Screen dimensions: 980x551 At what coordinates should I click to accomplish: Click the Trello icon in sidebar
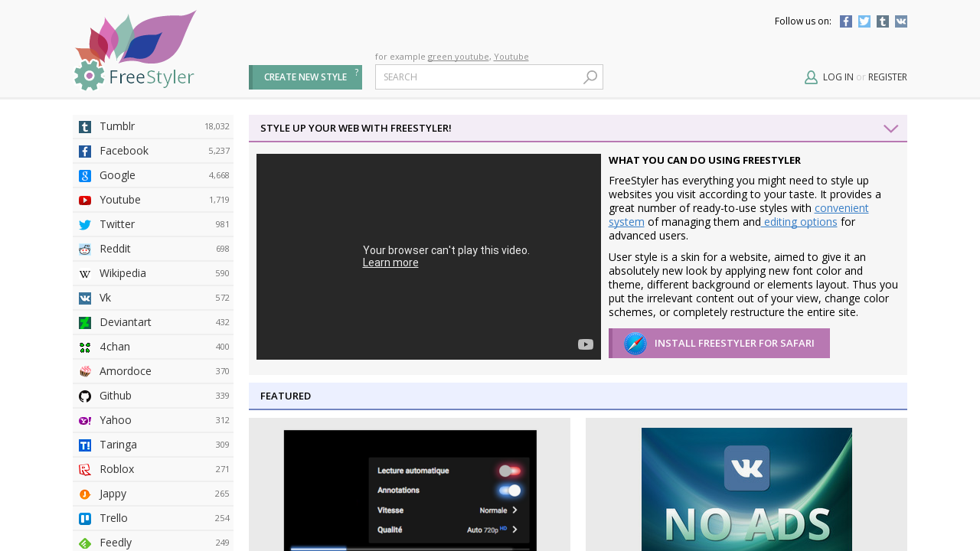(x=85, y=519)
